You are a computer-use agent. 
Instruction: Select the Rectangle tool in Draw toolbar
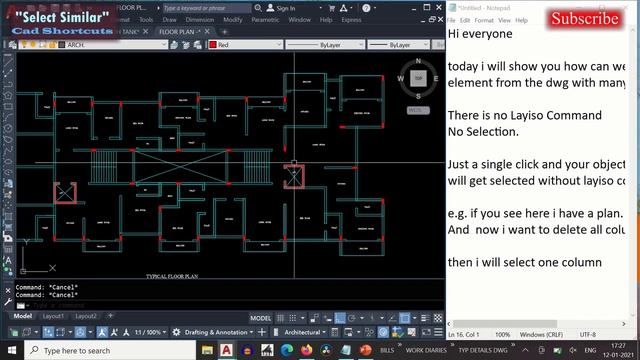(8, 107)
